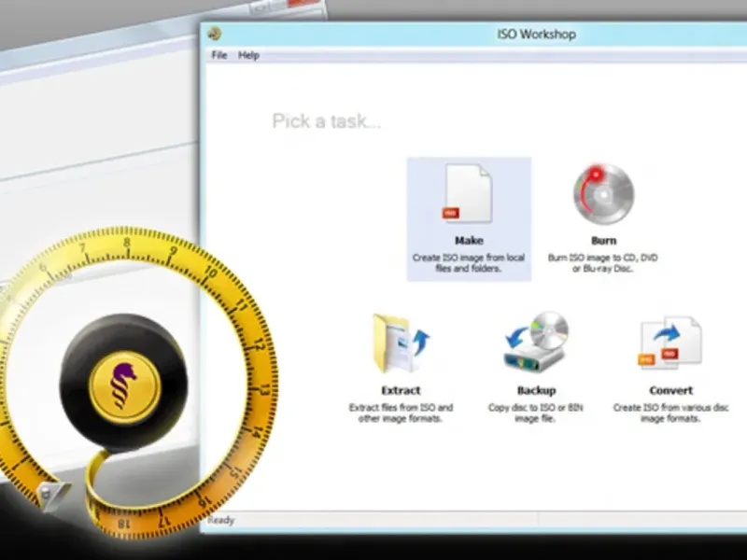Click "Burn ISO image to CD, DVD or Blu-ray Disc."

(x=603, y=263)
